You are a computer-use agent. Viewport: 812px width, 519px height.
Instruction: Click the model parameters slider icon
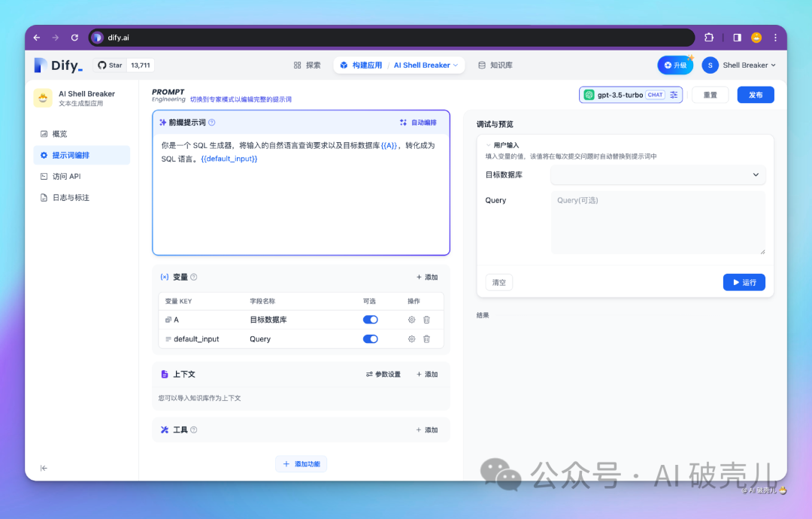[674, 95]
